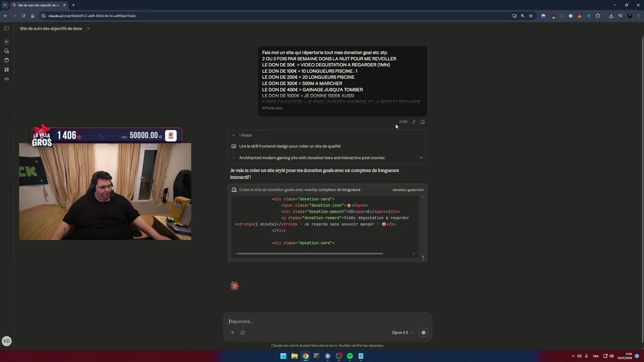This screenshot has height=362, width=644.
Task: Click the message timestamp 21:09
Action: (403, 122)
